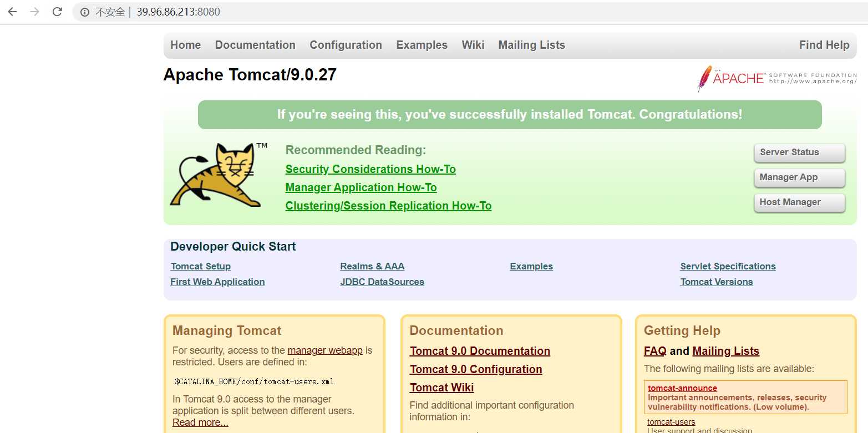The image size is (868, 433).
Task: Click the Developer Quick Start heading
Action: click(233, 247)
